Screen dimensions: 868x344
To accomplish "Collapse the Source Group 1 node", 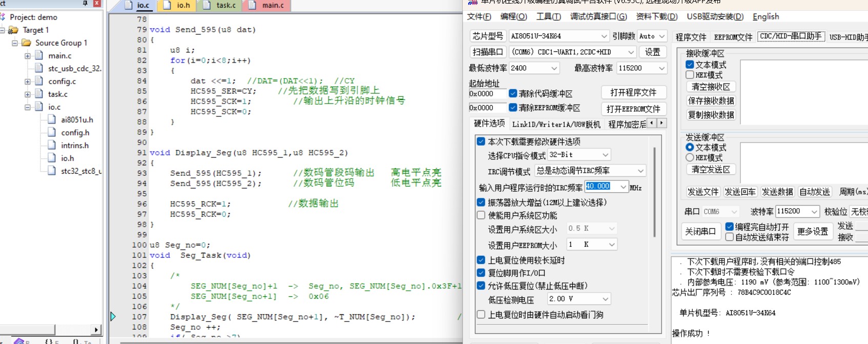I will coord(15,43).
